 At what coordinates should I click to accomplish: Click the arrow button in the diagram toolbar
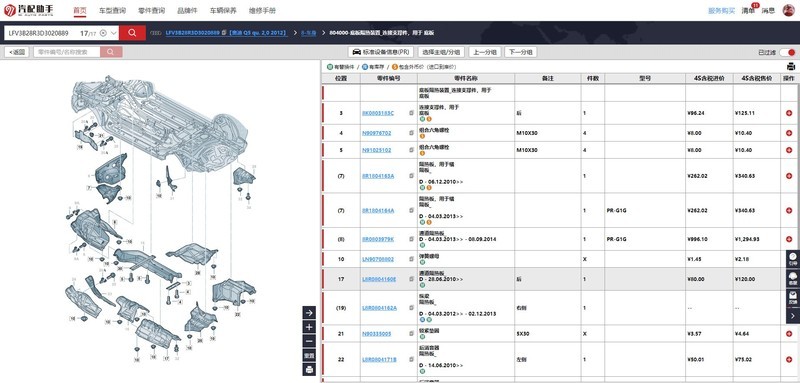click(x=309, y=312)
